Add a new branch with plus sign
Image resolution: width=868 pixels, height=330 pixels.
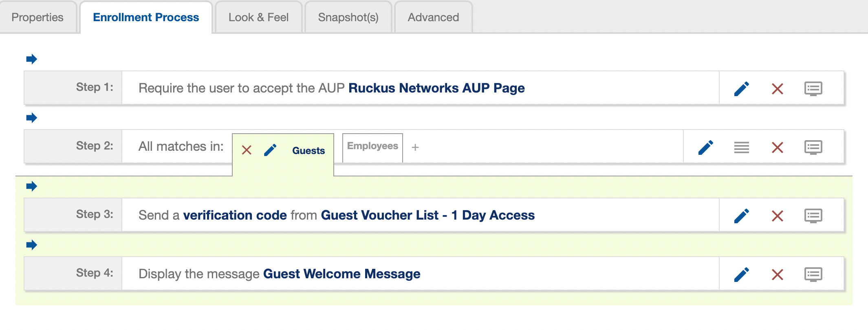(415, 147)
